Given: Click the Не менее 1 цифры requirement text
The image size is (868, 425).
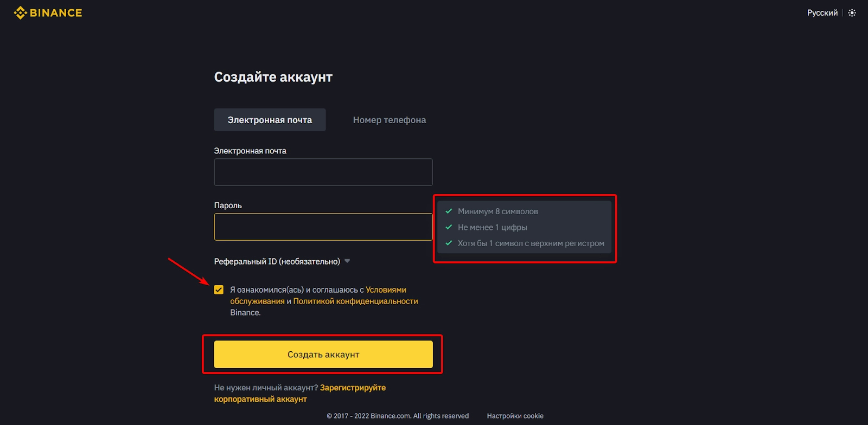Looking at the screenshot, I should coord(493,227).
